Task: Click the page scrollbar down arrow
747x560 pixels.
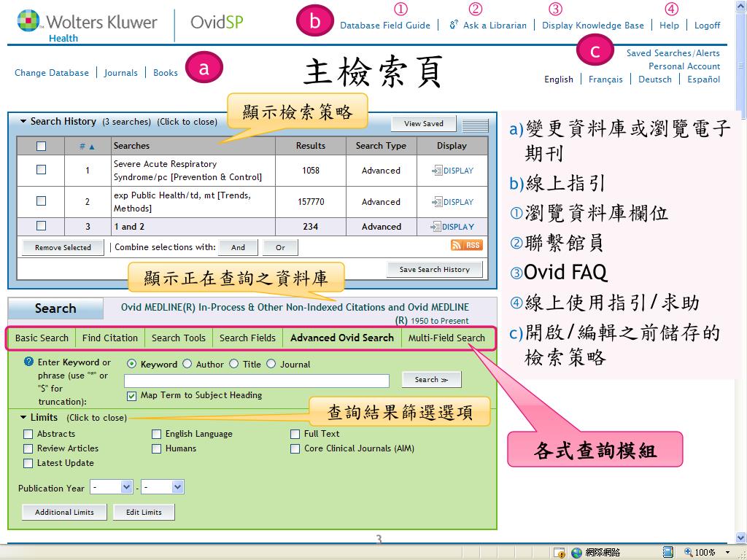Action: (741, 537)
